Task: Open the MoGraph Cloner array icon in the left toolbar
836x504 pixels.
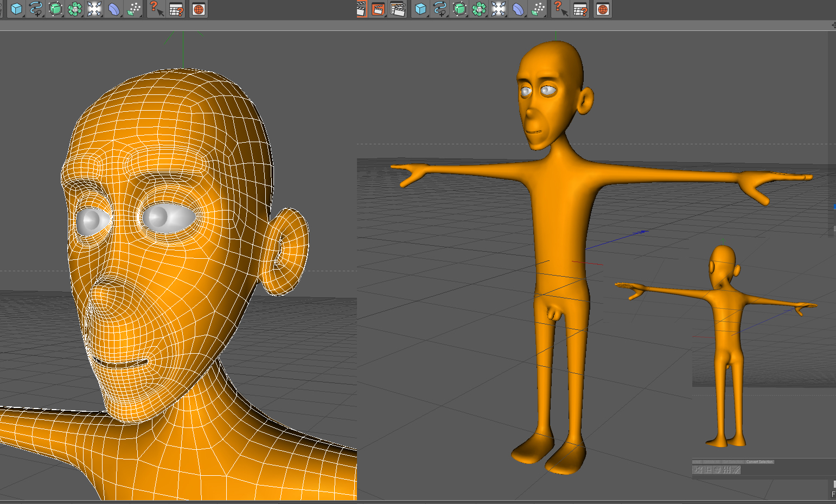Action: coord(75,9)
